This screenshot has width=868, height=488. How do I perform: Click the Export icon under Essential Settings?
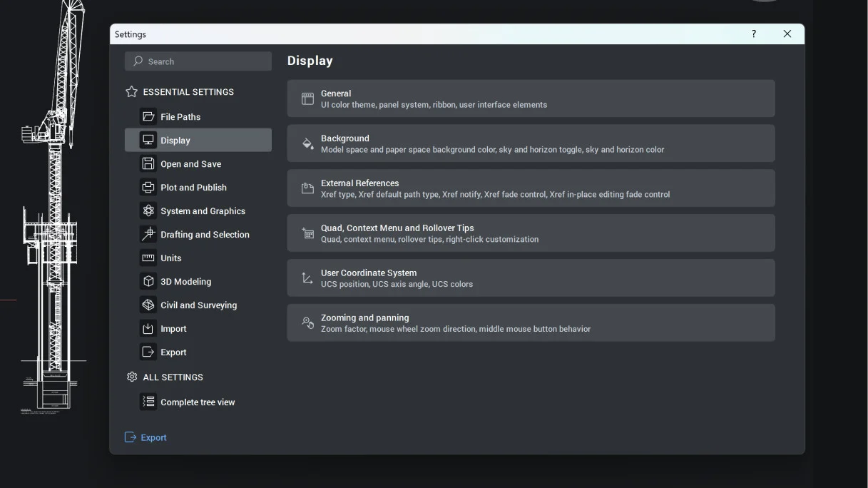[x=148, y=352]
